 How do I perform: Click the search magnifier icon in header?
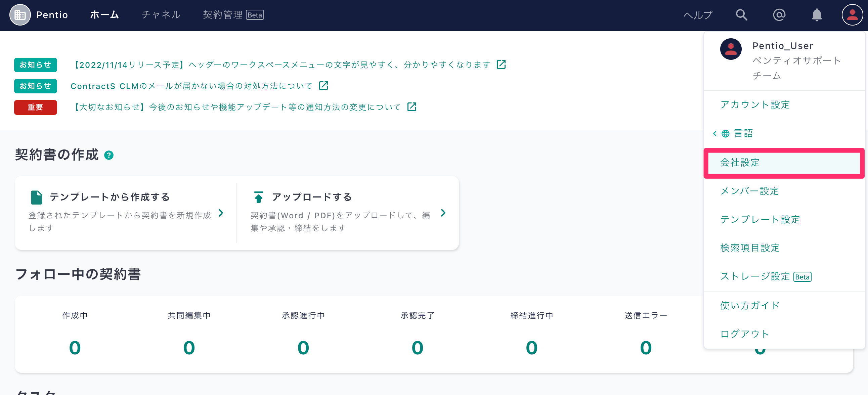pyautogui.click(x=741, y=15)
